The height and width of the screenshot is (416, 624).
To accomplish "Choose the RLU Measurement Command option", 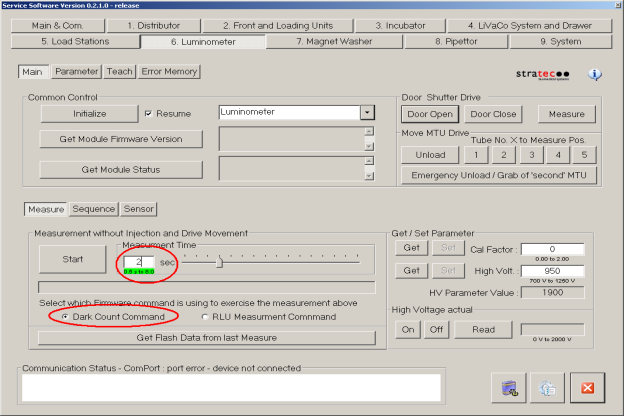I will pos(206,316).
